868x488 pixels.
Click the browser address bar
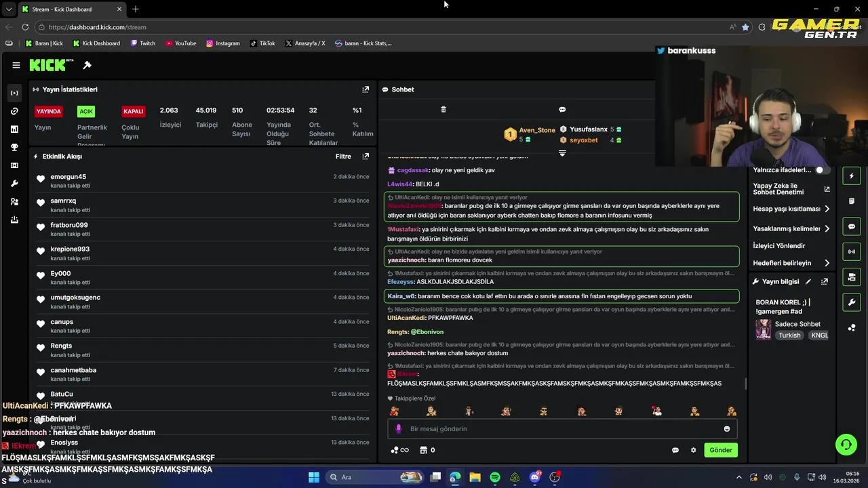(380, 27)
